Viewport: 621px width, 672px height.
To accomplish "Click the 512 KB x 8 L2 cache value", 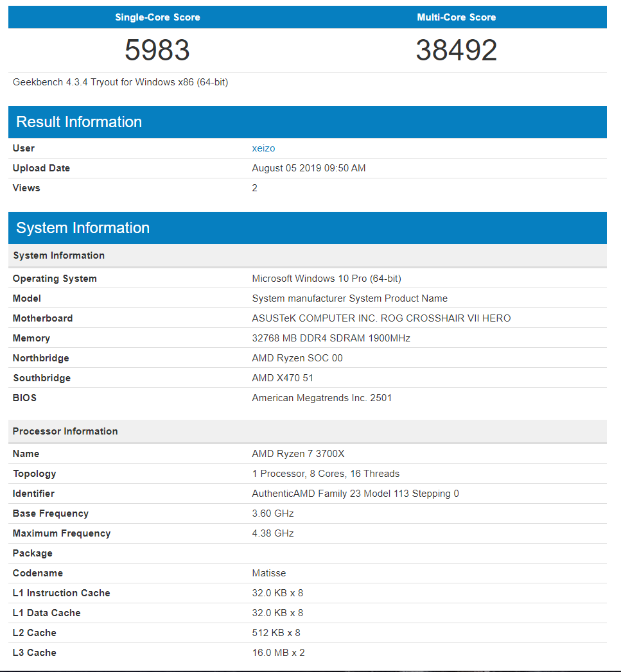I will pyautogui.click(x=276, y=633).
